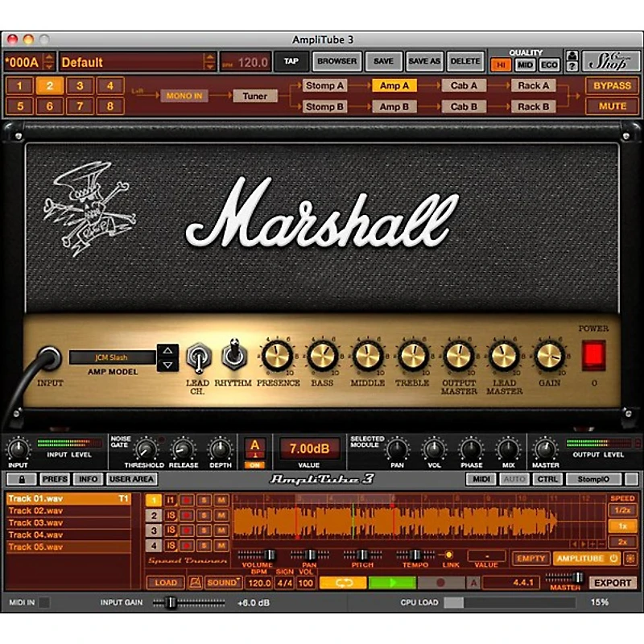This screenshot has height=644, width=644.
Task: Click the preset number *000A stepper arrows
Action: point(49,62)
